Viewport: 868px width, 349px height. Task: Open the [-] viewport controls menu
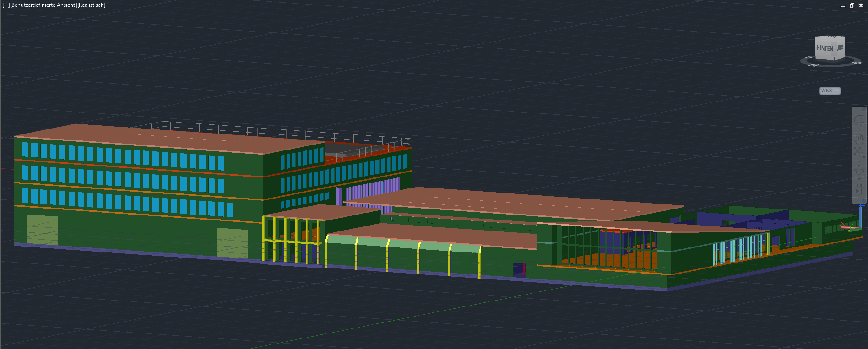pos(5,5)
